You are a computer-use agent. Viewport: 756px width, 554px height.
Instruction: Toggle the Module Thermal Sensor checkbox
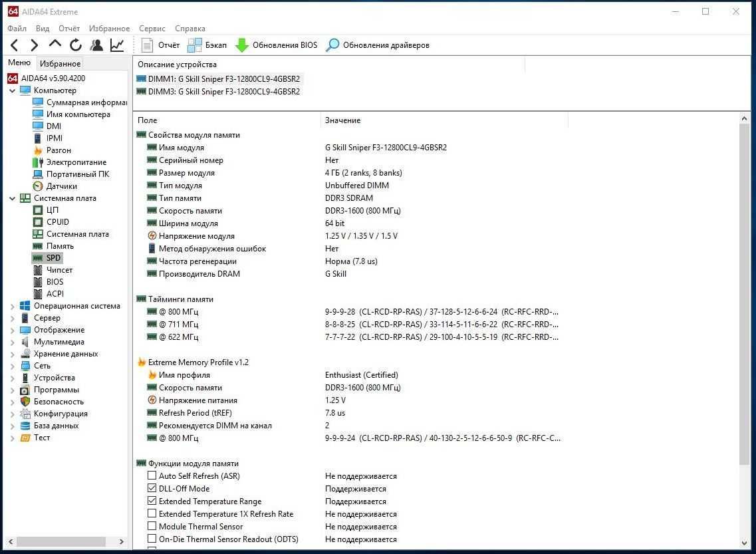click(152, 526)
